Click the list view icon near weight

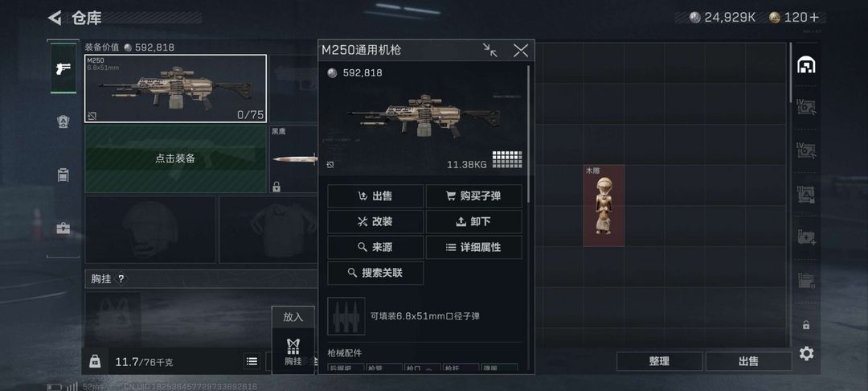[252, 362]
